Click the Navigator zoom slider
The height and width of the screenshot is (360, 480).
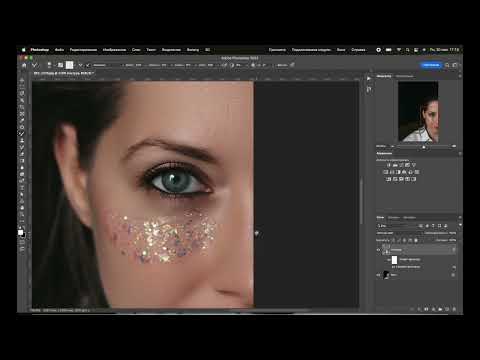point(423,146)
